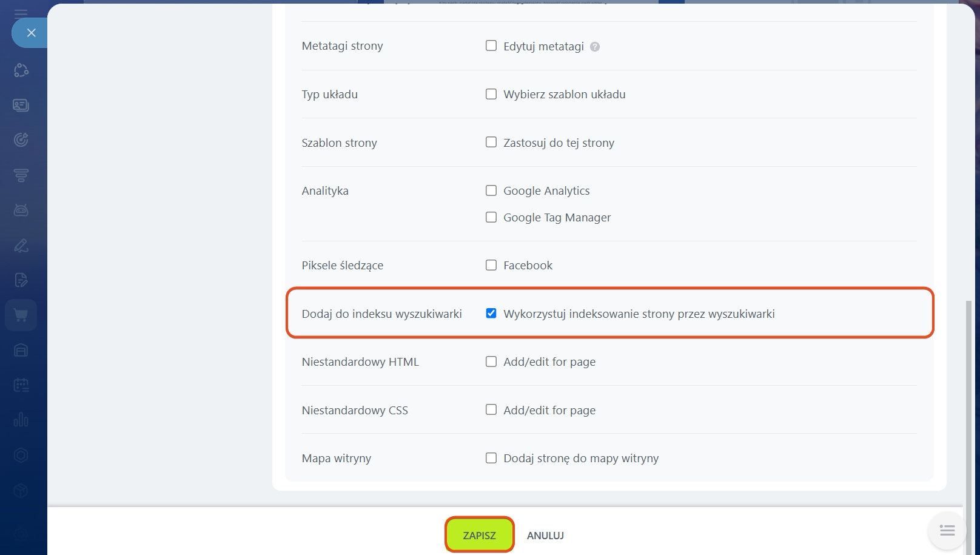Open the hamburger menu in sidebar

click(x=21, y=13)
